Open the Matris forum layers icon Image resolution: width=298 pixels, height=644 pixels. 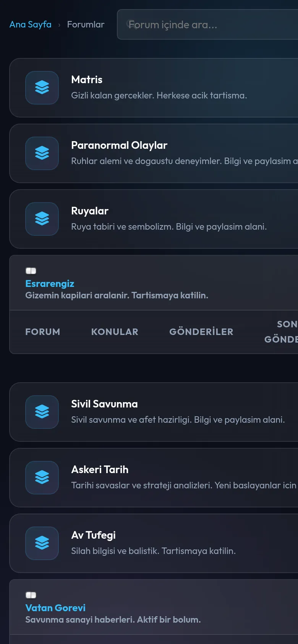pos(42,88)
